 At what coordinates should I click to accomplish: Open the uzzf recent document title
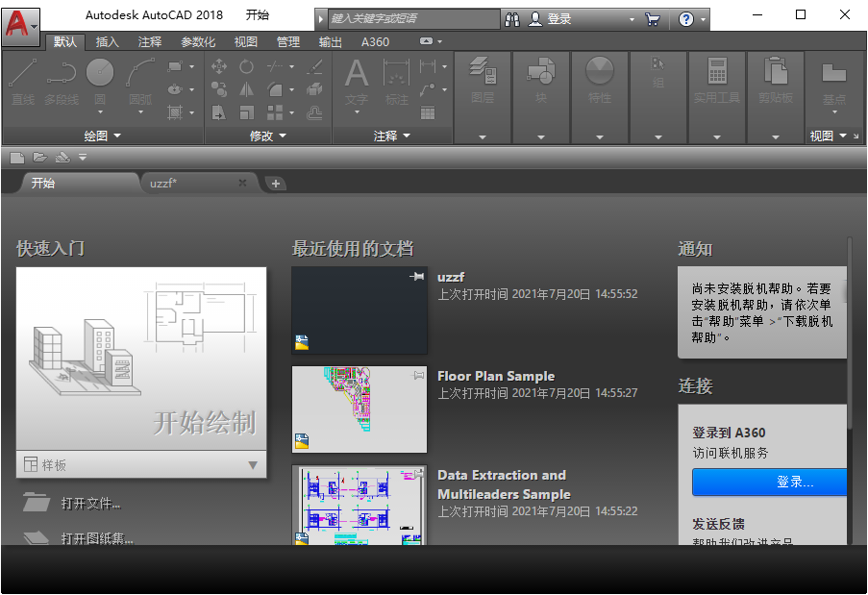coord(451,277)
